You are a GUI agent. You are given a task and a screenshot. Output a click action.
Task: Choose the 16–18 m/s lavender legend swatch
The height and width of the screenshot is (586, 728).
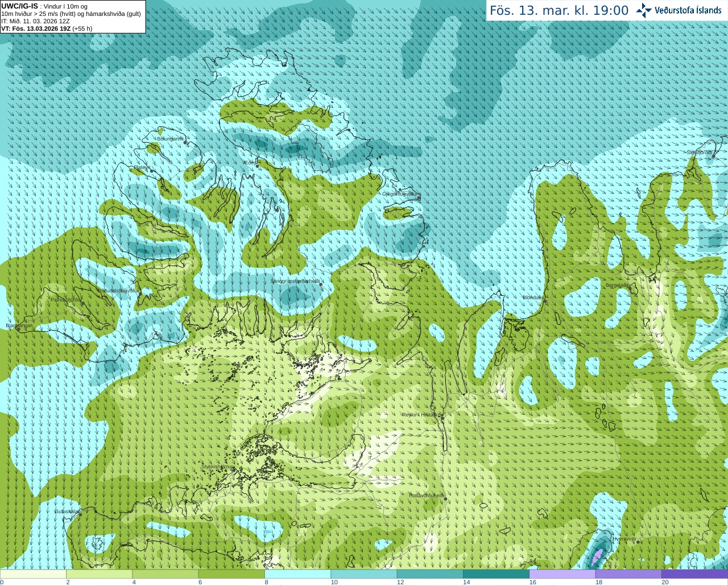click(562, 574)
